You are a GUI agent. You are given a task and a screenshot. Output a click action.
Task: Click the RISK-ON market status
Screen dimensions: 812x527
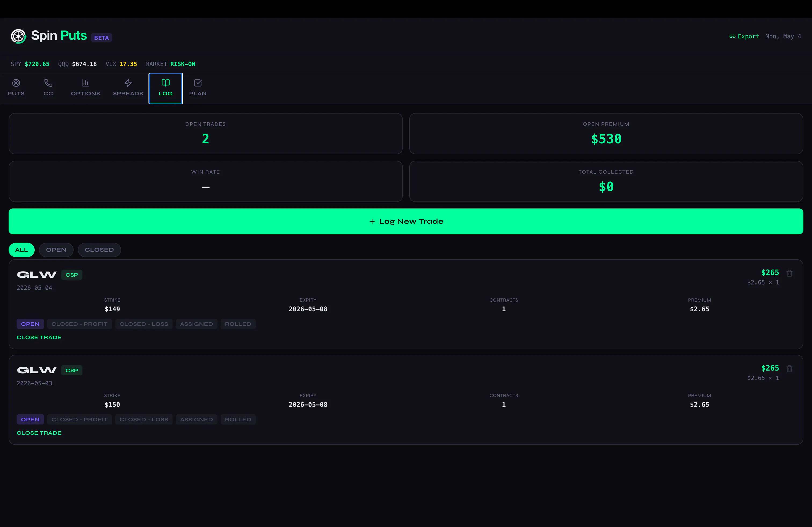pos(183,64)
